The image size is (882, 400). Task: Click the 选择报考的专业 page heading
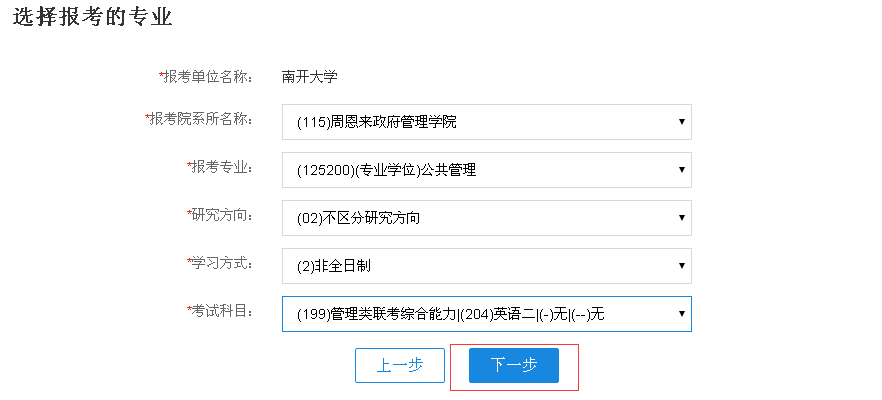point(92,17)
